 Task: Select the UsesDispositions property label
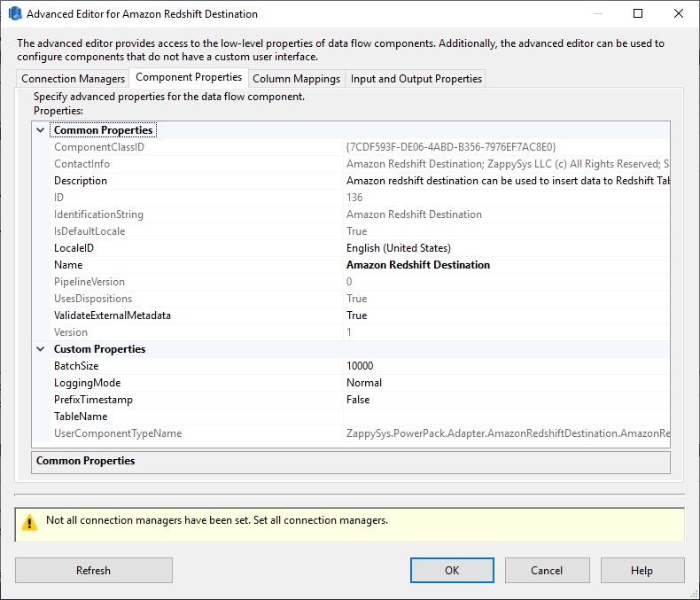[93, 299]
